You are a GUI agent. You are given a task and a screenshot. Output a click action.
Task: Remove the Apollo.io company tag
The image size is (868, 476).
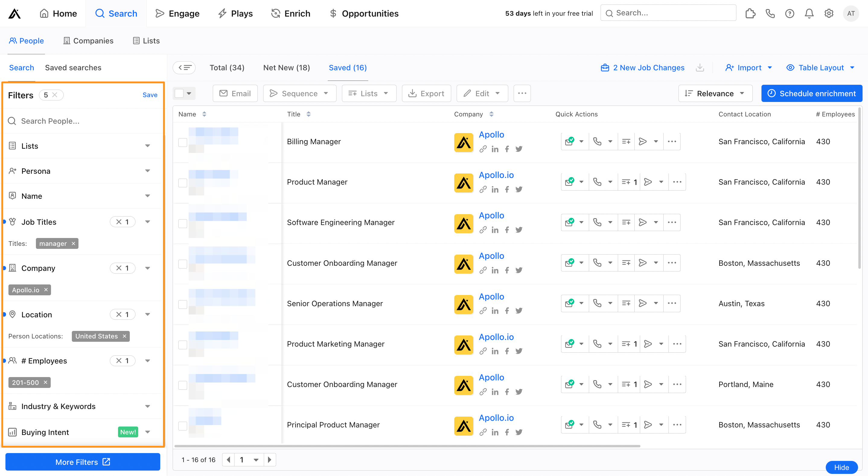[46, 290]
